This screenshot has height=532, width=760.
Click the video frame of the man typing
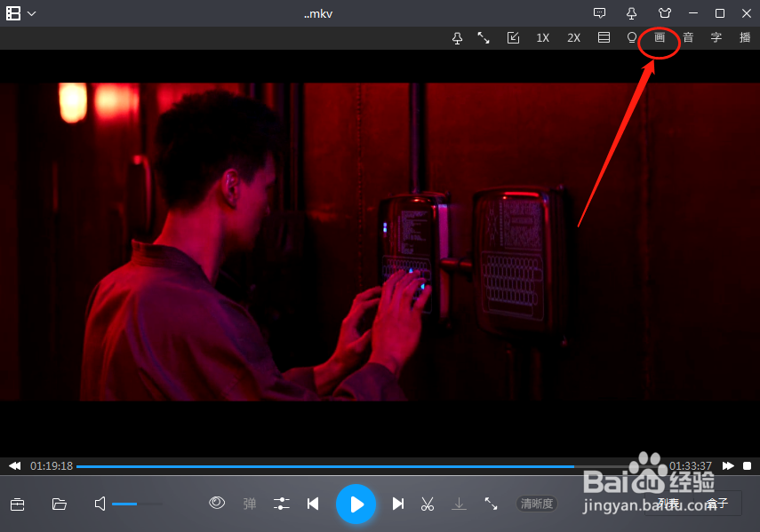coord(380,242)
